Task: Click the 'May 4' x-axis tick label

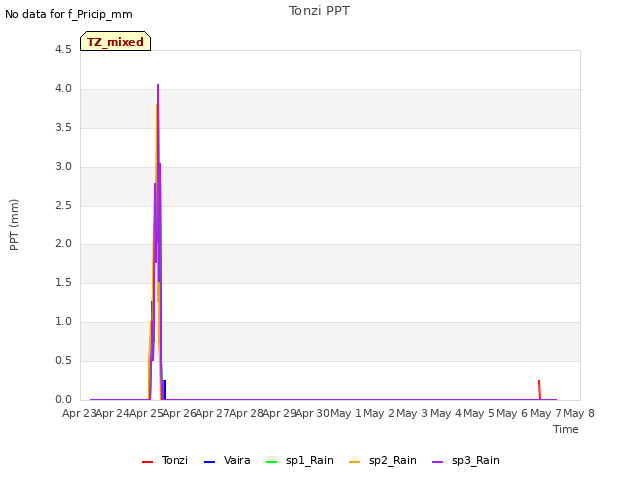Action: (x=446, y=413)
